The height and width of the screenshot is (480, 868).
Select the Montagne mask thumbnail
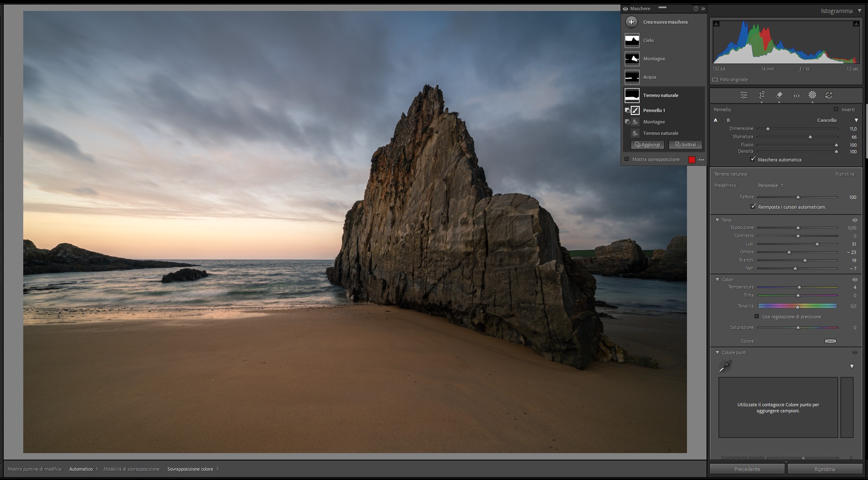(632, 59)
